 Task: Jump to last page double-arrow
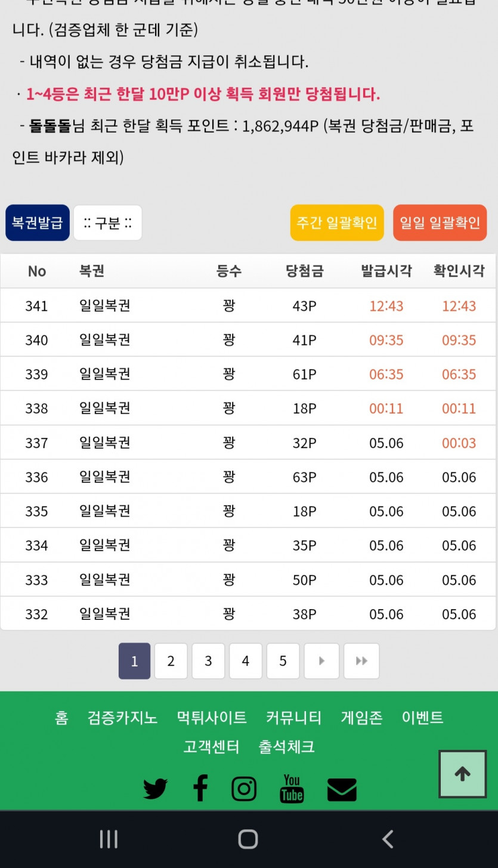click(361, 661)
